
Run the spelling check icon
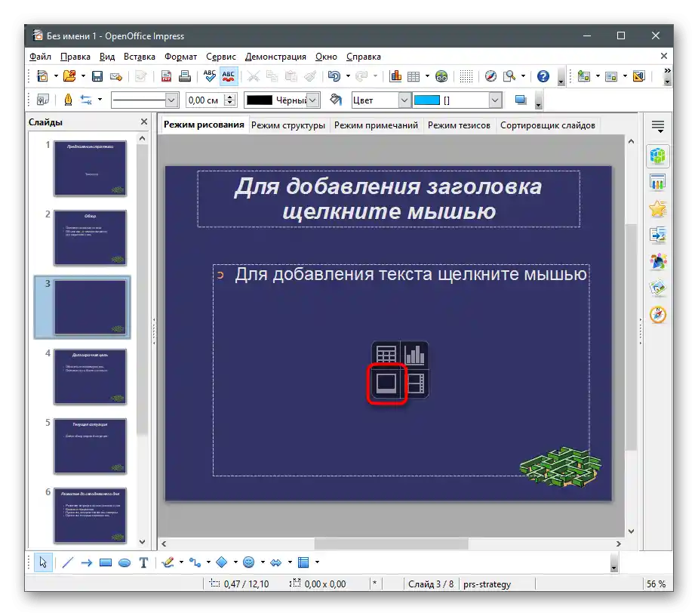(209, 75)
